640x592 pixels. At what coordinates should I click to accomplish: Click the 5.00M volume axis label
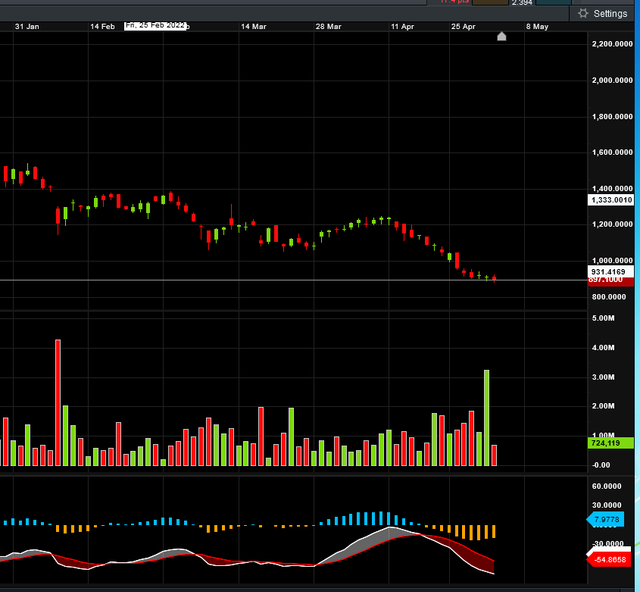pyautogui.click(x=603, y=318)
